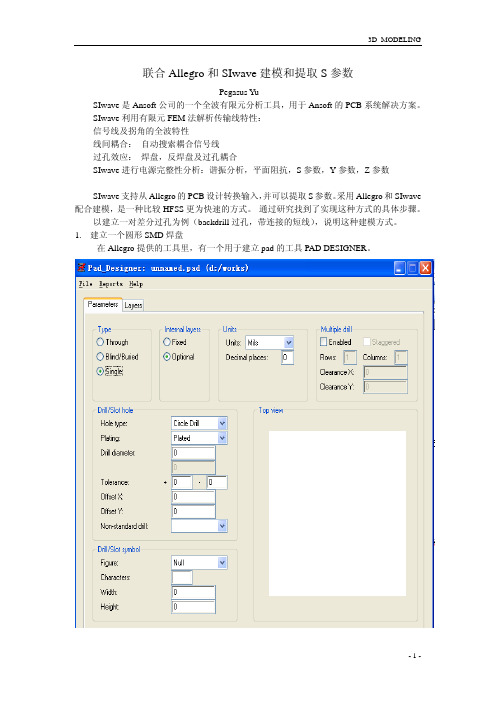Viewport: 496px width, 702px height.
Task: Select the Blind/Buried type radio button
Action: [100, 357]
